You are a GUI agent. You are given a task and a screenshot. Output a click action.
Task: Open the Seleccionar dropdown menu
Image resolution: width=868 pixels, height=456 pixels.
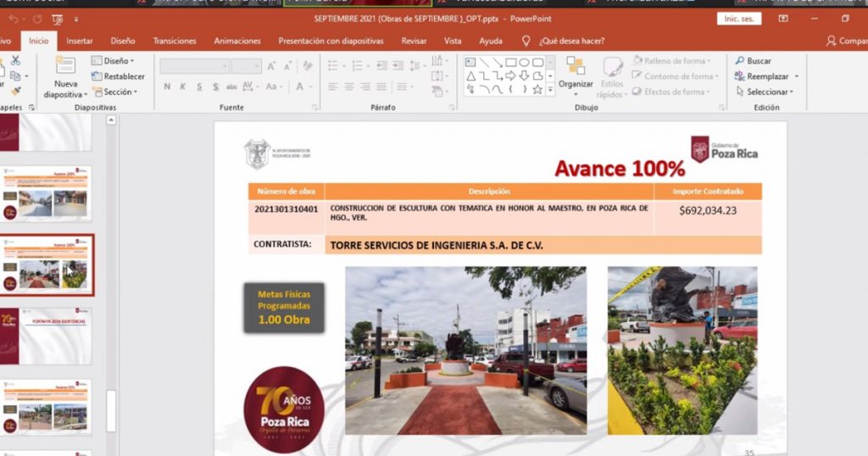(766, 92)
